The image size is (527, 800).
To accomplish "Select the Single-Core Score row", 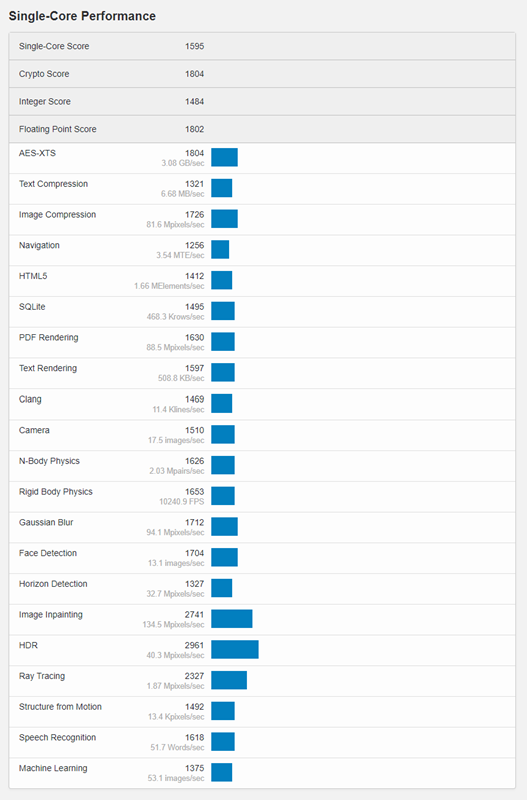I will click(x=262, y=46).
